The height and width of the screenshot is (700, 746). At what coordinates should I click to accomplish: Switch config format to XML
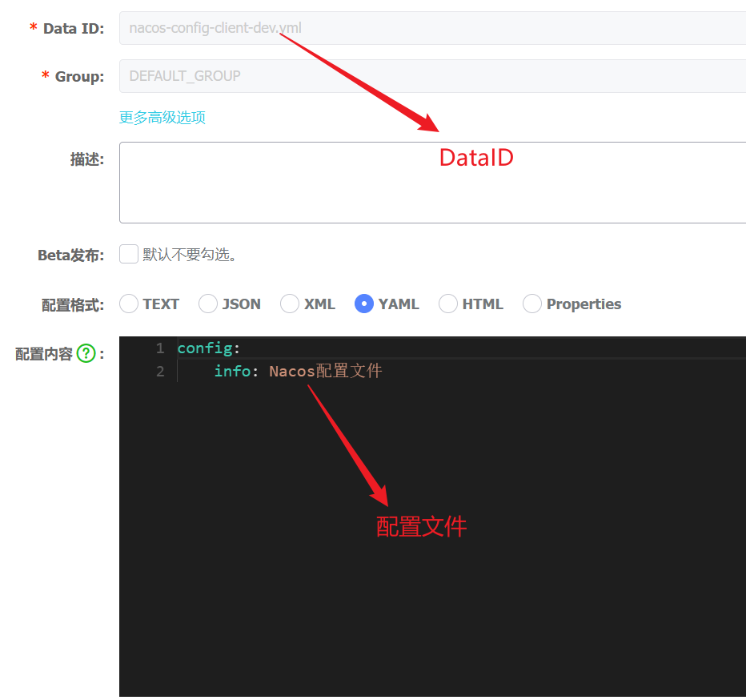pyautogui.click(x=290, y=304)
